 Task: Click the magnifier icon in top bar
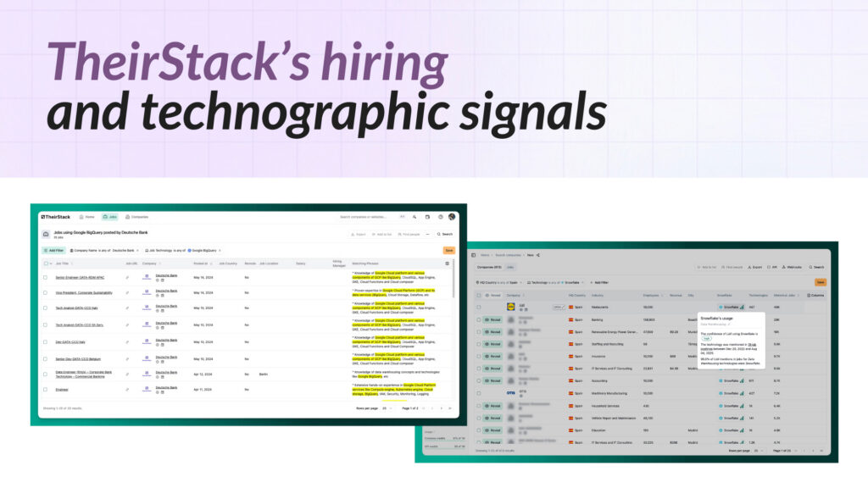(x=415, y=217)
